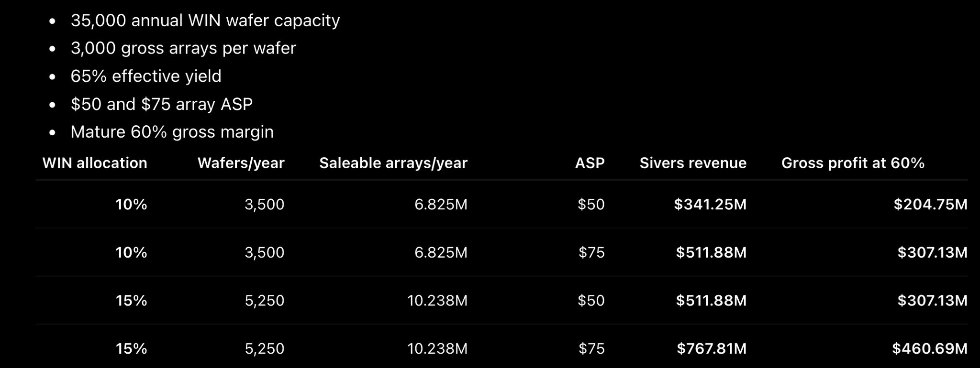Select the $341.25M revenue cell
This screenshot has width=980, height=368.
pos(710,205)
